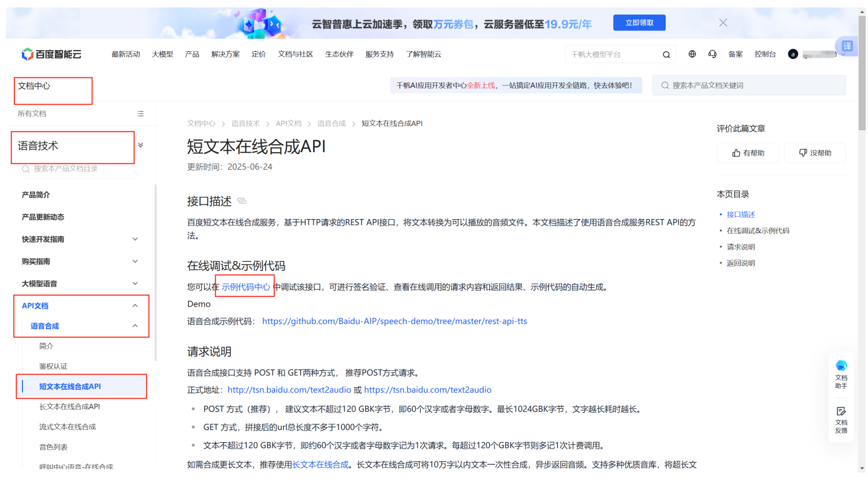
Task: Open the globe language icon
Action: (x=692, y=54)
